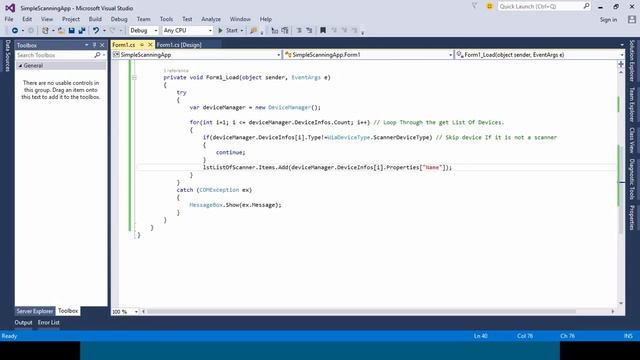Pin the Toolbox panel with auto-hide icon
This screenshot has width=640, height=360.
click(94, 45)
